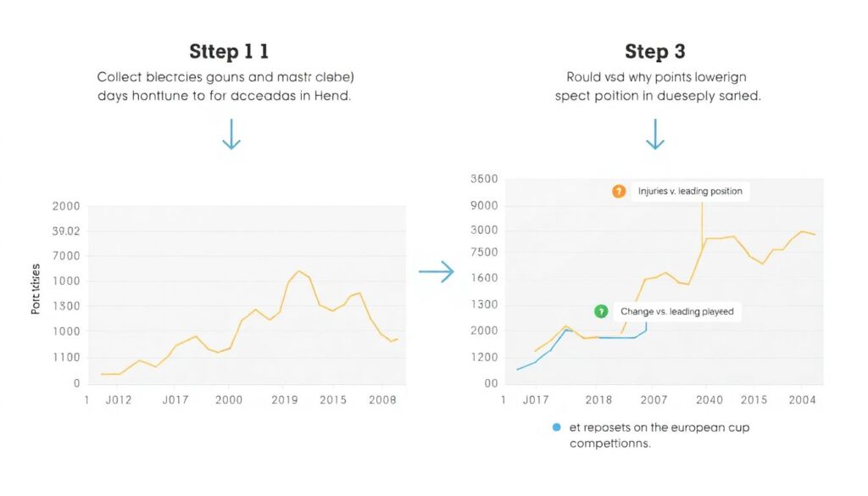This screenshot has width=868, height=496.
Task: Open the Injuries v. leading position callout
Action: [x=689, y=192]
